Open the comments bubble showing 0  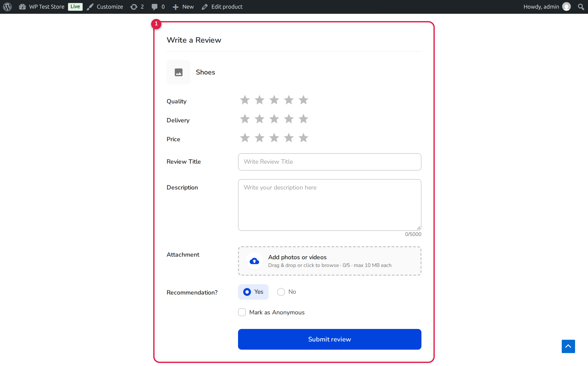(158, 7)
